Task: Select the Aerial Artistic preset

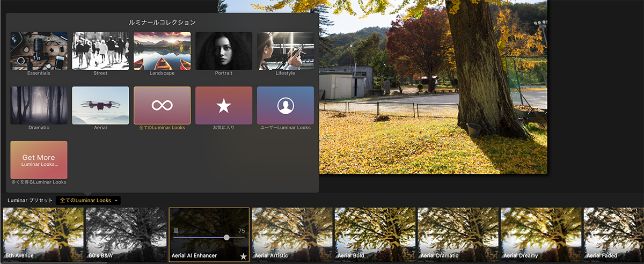Action: [x=292, y=233]
